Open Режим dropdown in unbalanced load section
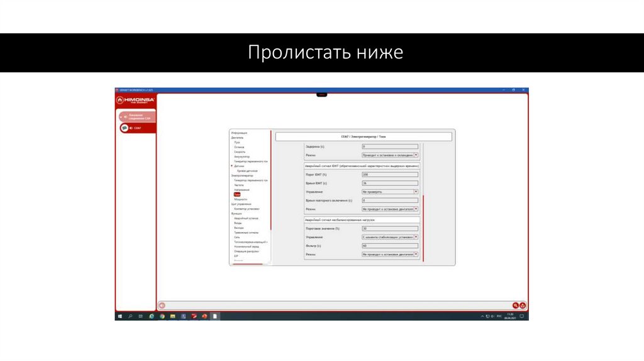The height and width of the screenshot is (361, 644). click(x=390, y=254)
